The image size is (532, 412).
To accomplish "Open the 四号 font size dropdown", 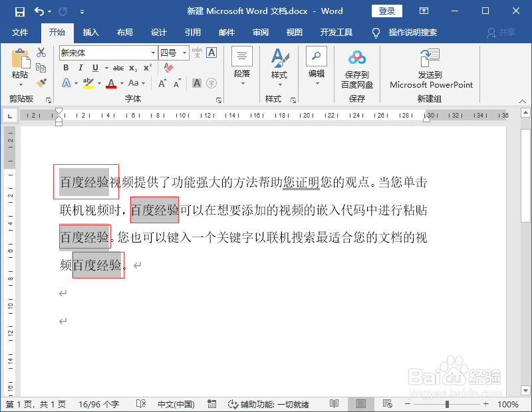I will point(184,53).
